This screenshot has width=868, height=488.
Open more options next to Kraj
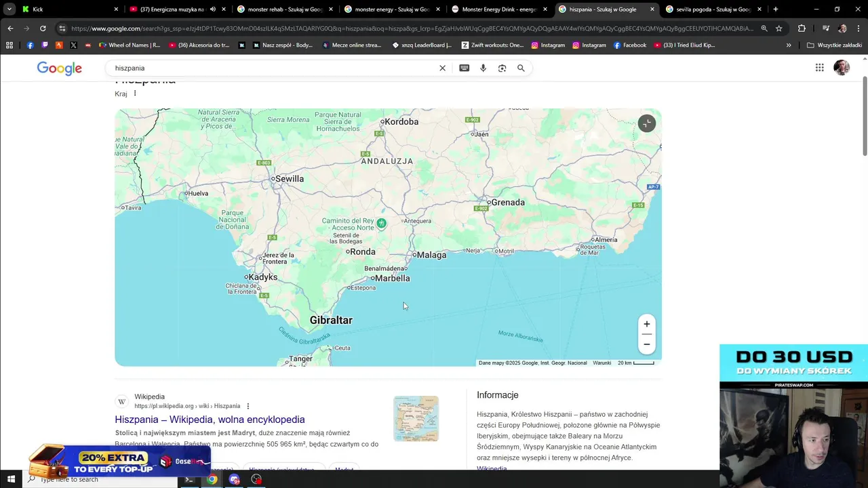[x=135, y=94]
